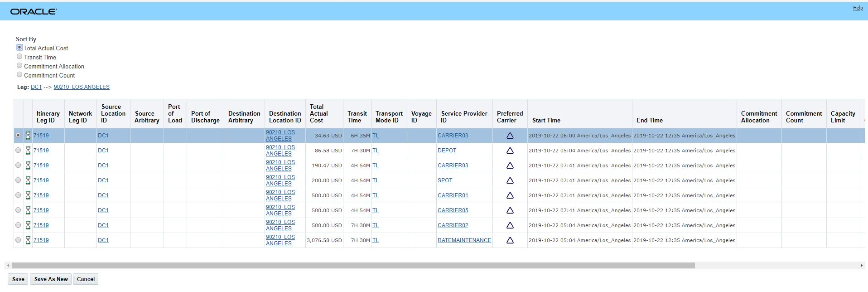Open itinerary leg 71519 in the DEPOT row

tap(41, 151)
